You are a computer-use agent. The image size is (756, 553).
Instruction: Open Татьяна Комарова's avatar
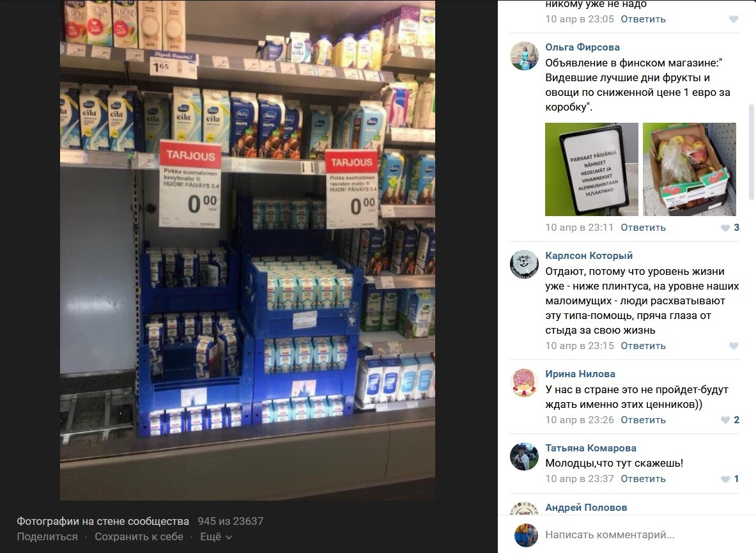(x=524, y=456)
